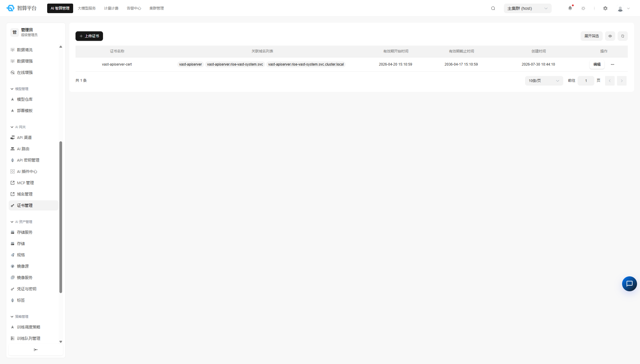Screen dimensions: 640x364
Task: Click the 智算平台 logo
Action: pos(21,8)
